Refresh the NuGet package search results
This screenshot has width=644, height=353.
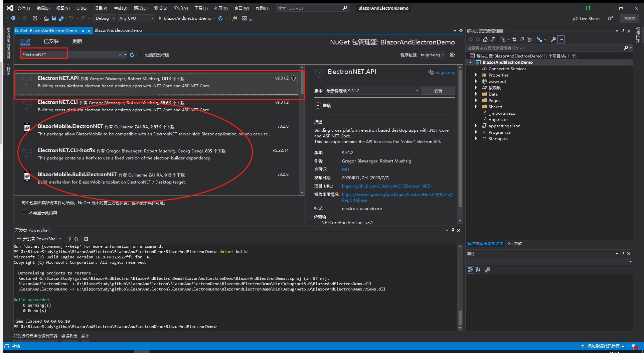[132, 54]
